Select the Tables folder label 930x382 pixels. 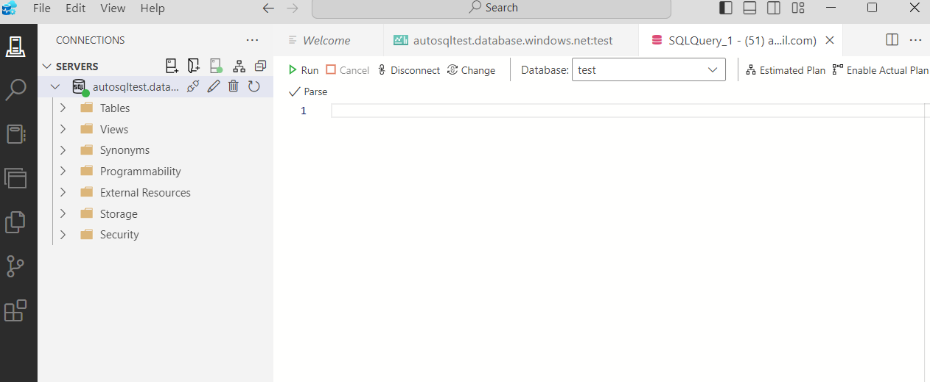[x=115, y=108]
